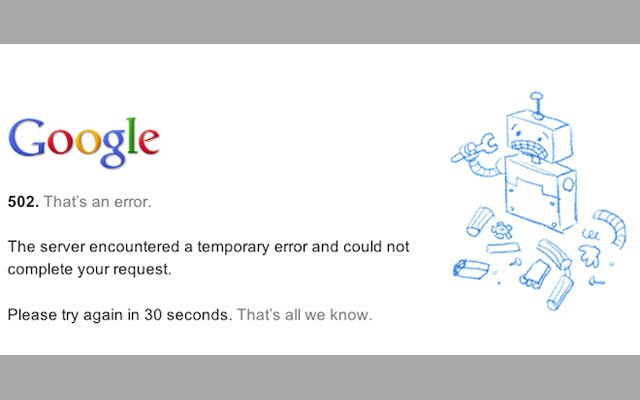Click "Please try again in 30 seconds"
The height and width of the screenshot is (400, 640).
click(120, 315)
